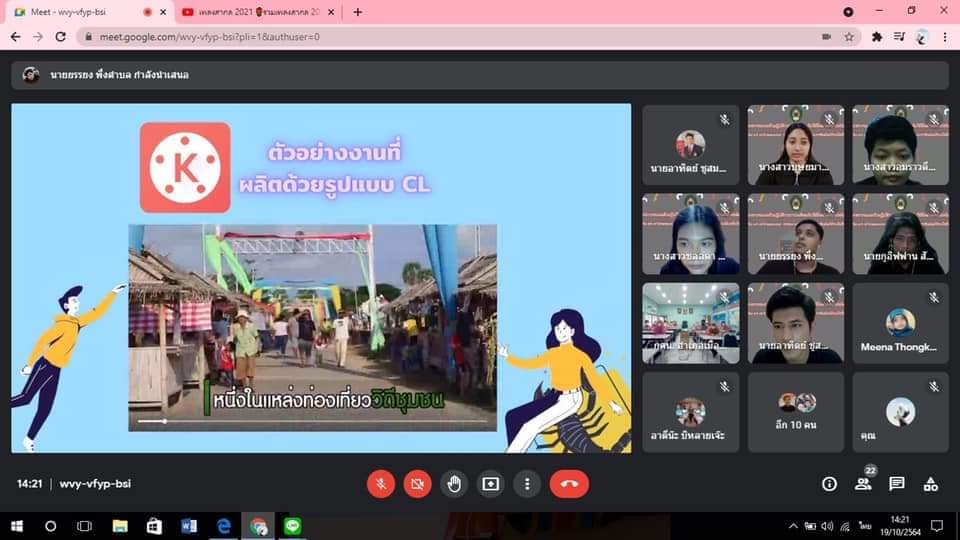Click the video progress bar in presentation
This screenshot has width=960, height=540.
click(x=312, y=421)
